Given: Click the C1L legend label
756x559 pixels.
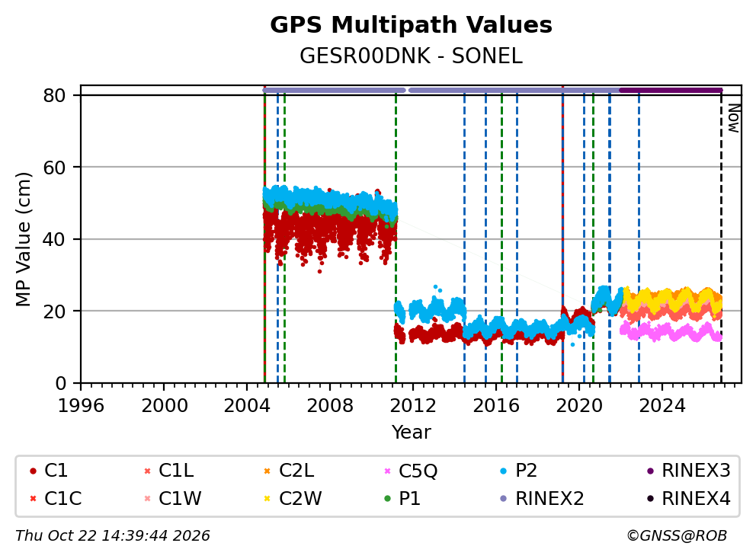Looking at the screenshot, I should click(177, 471).
